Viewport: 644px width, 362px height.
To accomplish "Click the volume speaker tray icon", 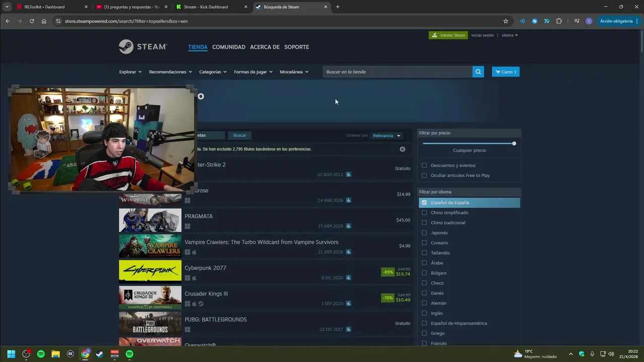I will (611, 354).
